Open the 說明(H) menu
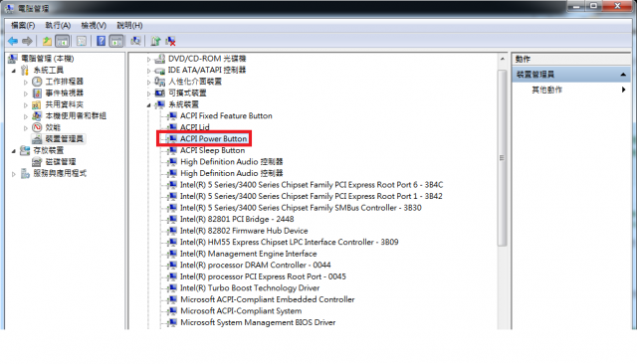The height and width of the screenshot is (364, 637). tap(129, 25)
